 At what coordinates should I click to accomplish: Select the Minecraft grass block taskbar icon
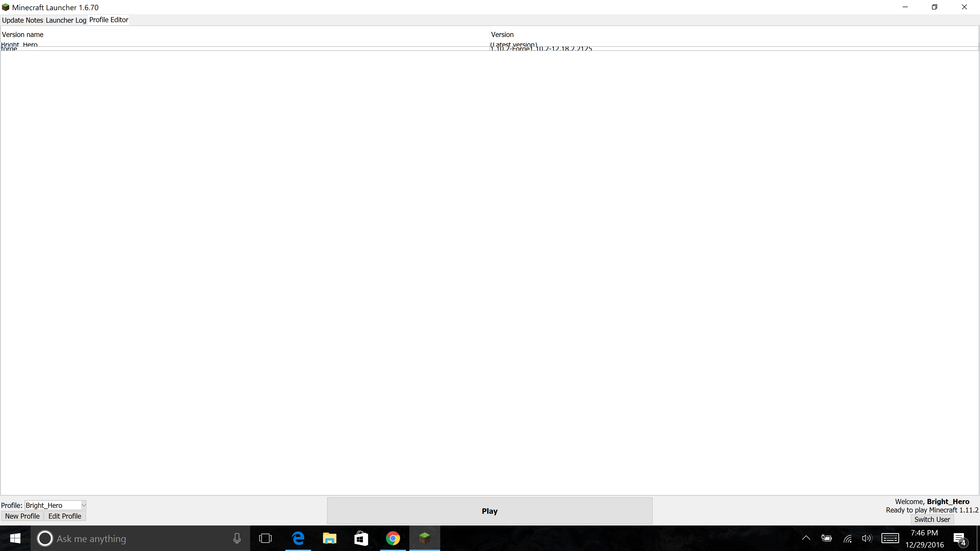tap(425, 539)
